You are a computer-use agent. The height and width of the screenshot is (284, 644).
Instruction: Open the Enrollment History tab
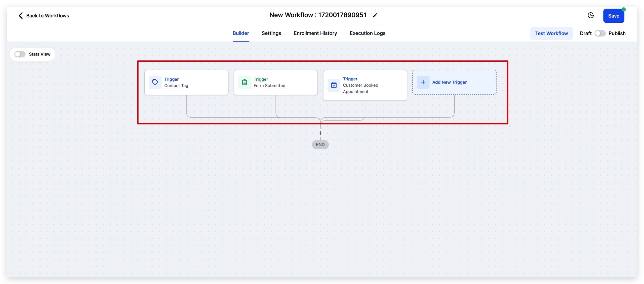click(315, 33)
